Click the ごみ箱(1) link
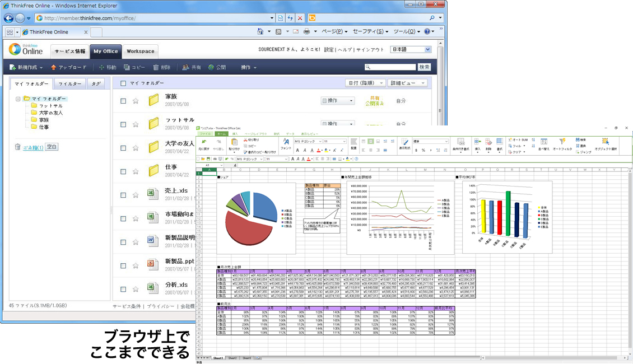This screenshot has height=364, width=633. (33, 147)
